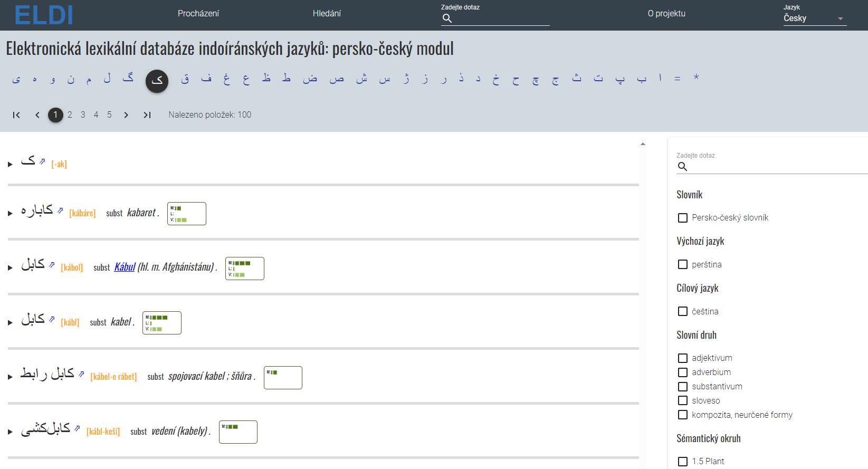Click search magnifier icon in top navigation
The width and height of the screenshot is (868, 469).
[447, 18]
